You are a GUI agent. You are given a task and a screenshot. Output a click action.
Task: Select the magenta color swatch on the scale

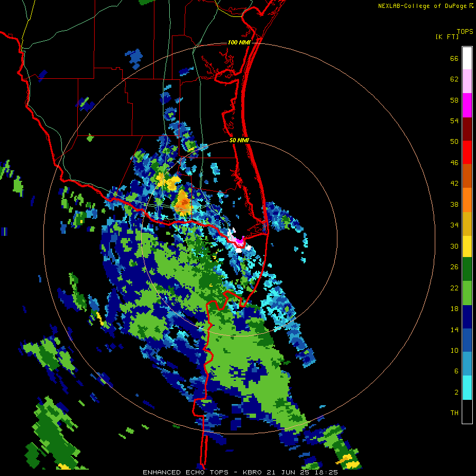pos(467,105)
